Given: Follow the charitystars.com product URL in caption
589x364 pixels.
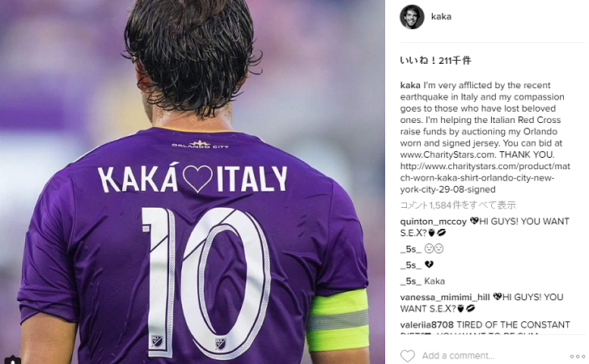Looking at the screenshot, I should tap(485, 178).
